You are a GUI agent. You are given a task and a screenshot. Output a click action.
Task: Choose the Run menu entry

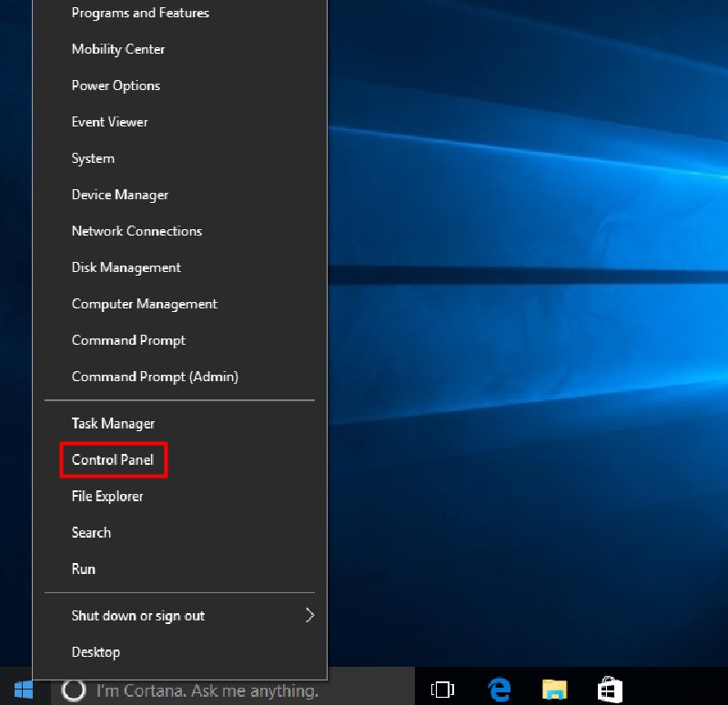pos(84,569)
